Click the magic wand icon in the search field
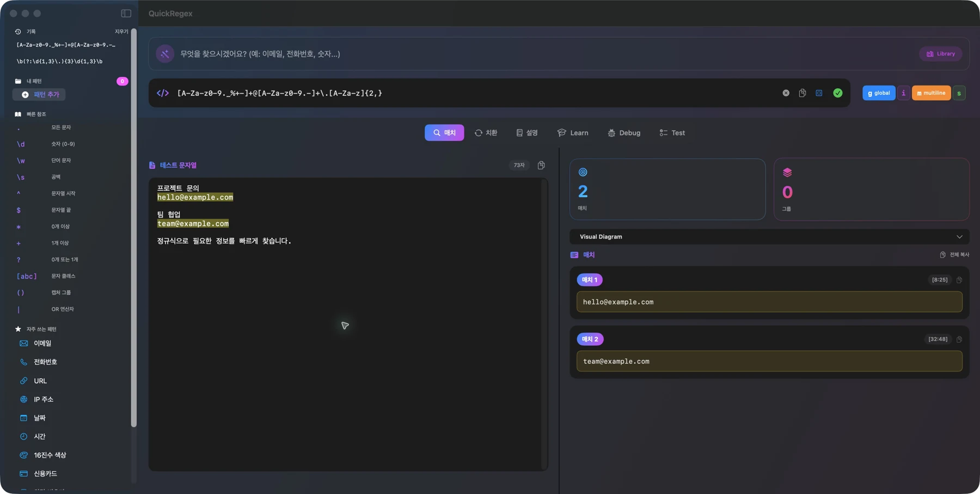Image resolution: width=980 pixels, height=494 pixels. click(x=165, y=54)
